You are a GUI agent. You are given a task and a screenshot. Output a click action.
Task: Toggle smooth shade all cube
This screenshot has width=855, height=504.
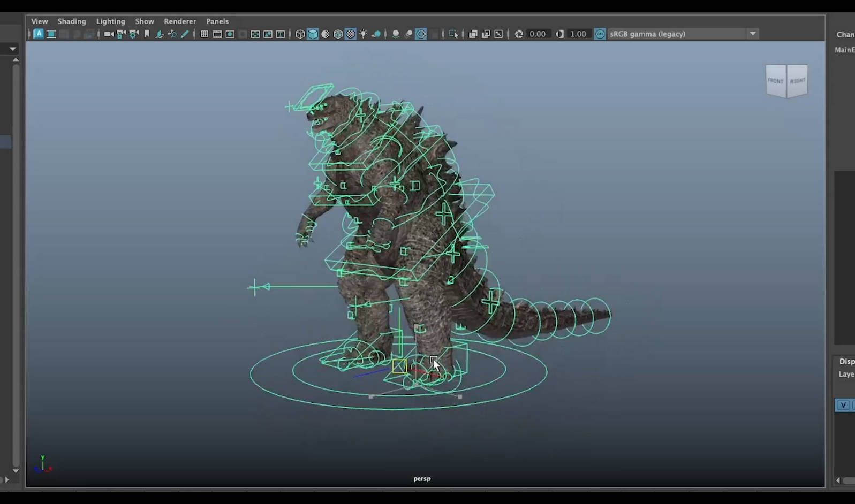tap(313, 34)
